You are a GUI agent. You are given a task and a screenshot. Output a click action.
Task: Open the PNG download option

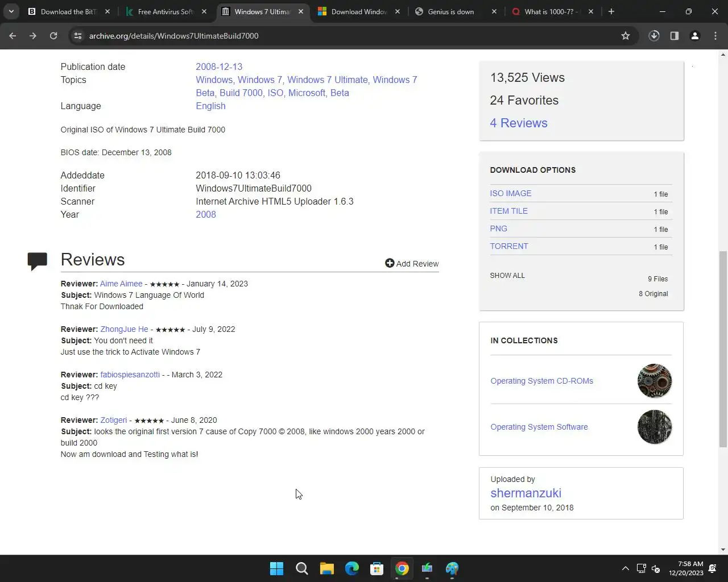(499, 228)
